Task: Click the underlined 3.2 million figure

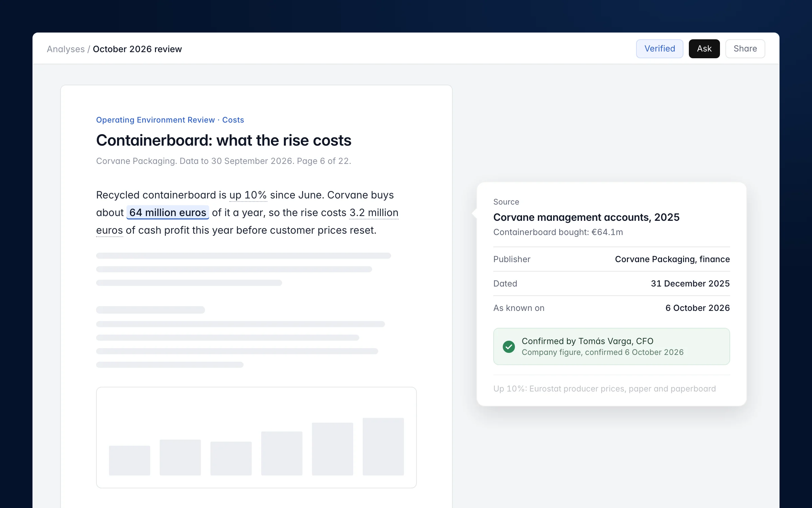Action: (x=374, y=213)
